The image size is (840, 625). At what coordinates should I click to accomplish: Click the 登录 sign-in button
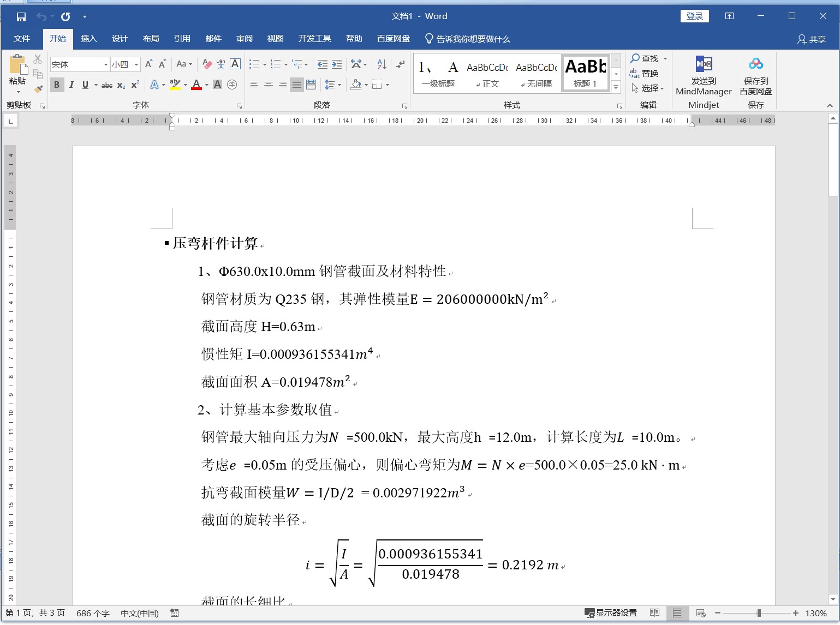point(694,16)
